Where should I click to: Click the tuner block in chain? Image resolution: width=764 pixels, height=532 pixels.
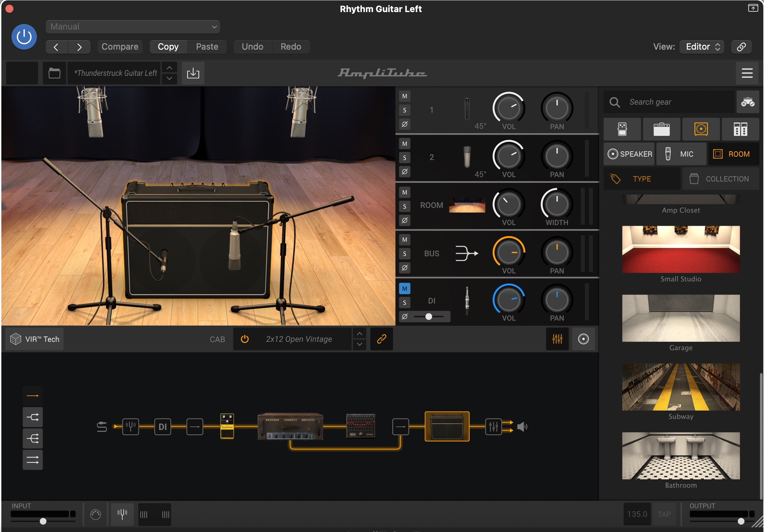[x=131, y=427]
